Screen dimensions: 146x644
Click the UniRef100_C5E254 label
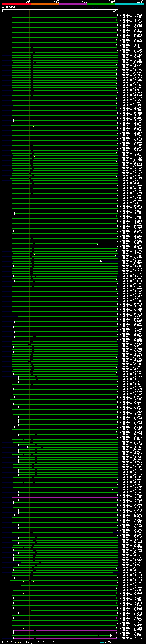(131, 547)
